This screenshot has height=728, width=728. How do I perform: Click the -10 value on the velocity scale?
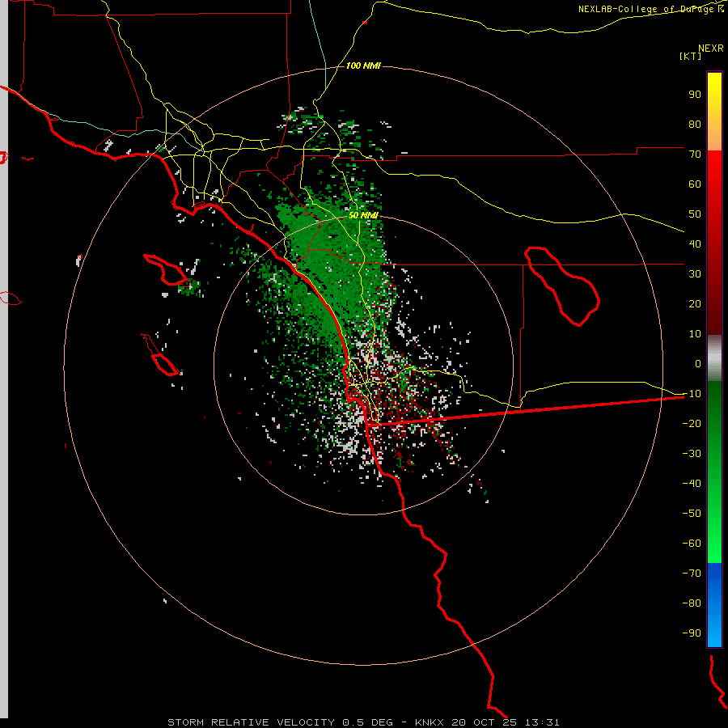pos(692,394)
